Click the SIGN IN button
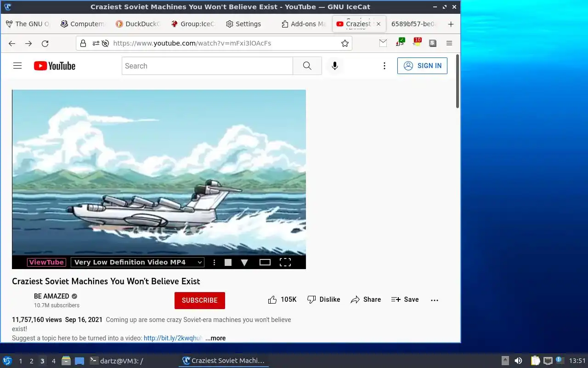The width and height of the screenshot is (588, 368). [x=422, y=66]
